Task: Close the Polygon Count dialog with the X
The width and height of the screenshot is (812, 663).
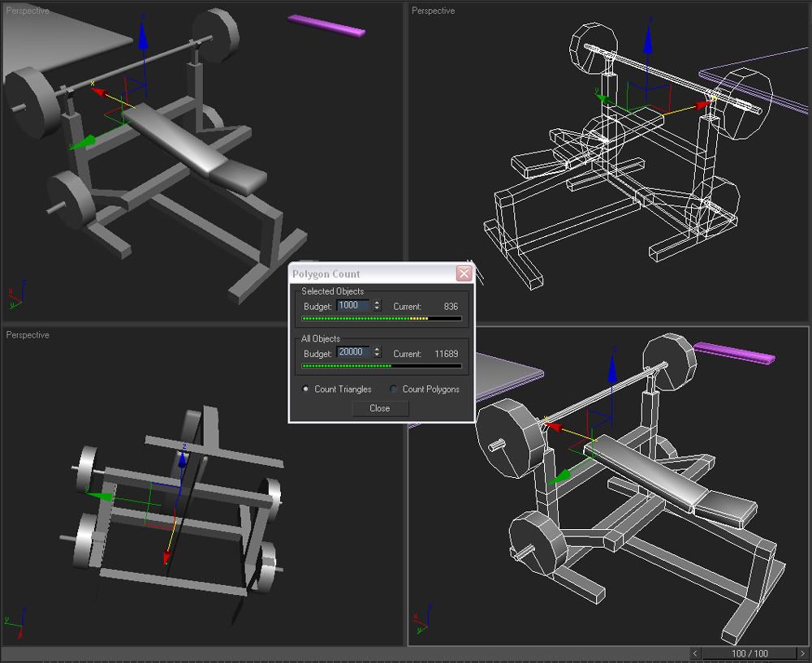Action: tap(464, 273)
